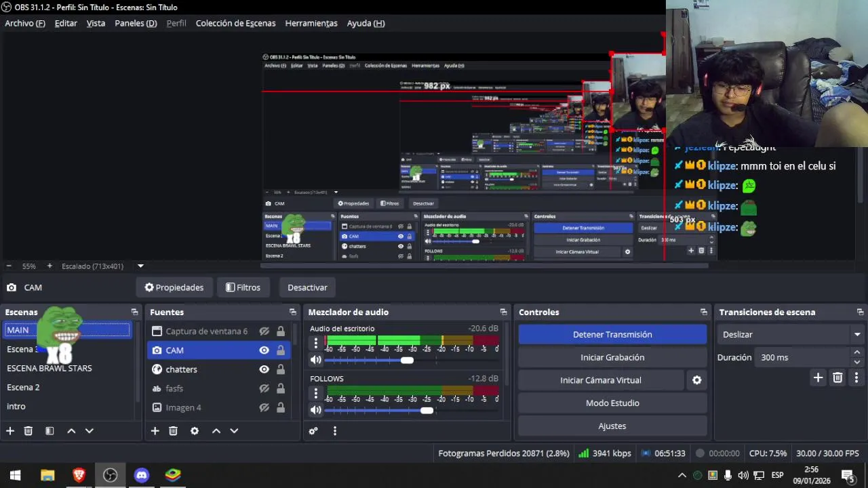
Task: Pop out the Escenas dock panel
Action: pos(134,312)
